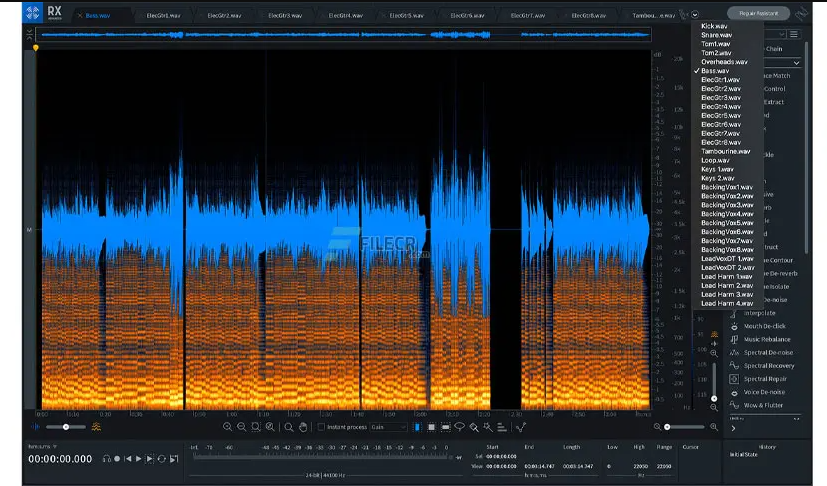The width and height of the screenshot is (827, 486).
Task: Click the Voice De-noise module icon
Action: [x=734, y=392]
